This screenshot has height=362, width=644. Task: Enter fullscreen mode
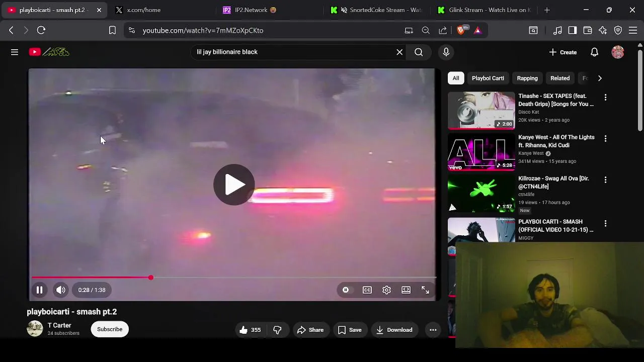coord(425,290)
